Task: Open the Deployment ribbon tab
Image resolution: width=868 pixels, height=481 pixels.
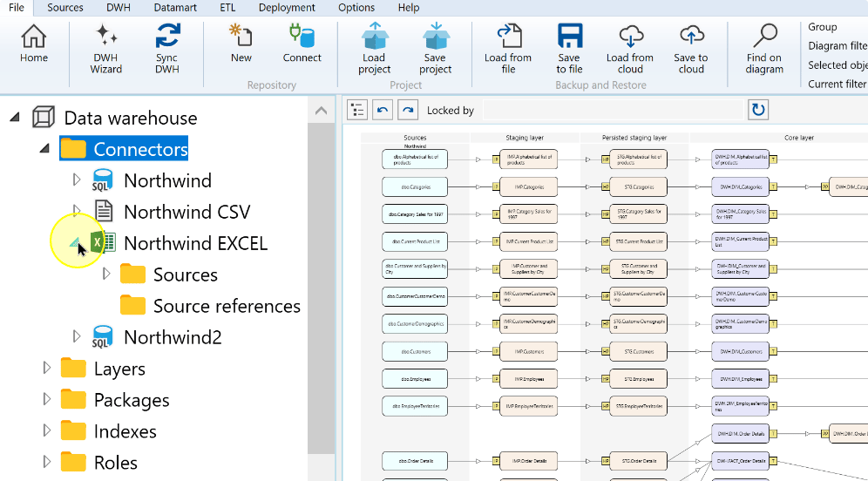Action: [x=287, y=8]
